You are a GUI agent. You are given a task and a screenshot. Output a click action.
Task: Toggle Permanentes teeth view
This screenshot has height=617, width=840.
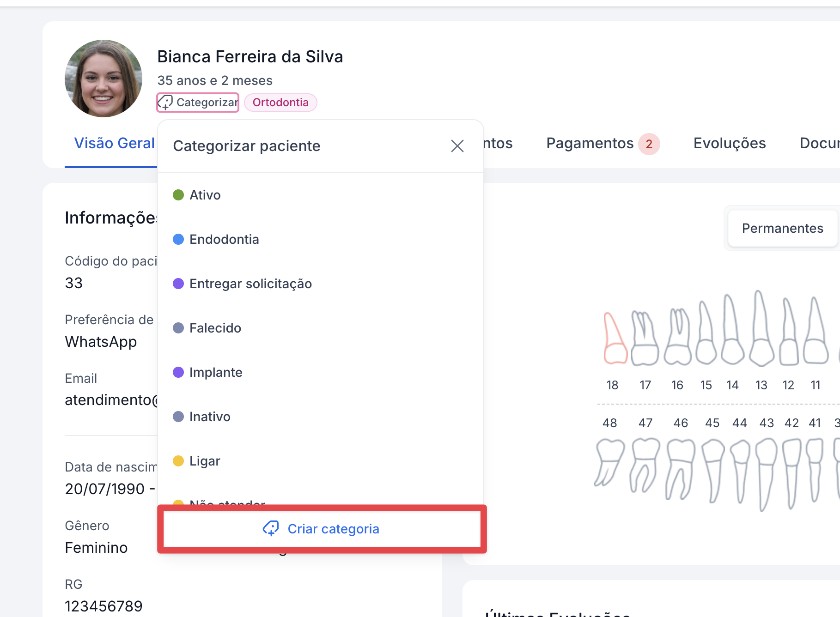pos(782,228)
